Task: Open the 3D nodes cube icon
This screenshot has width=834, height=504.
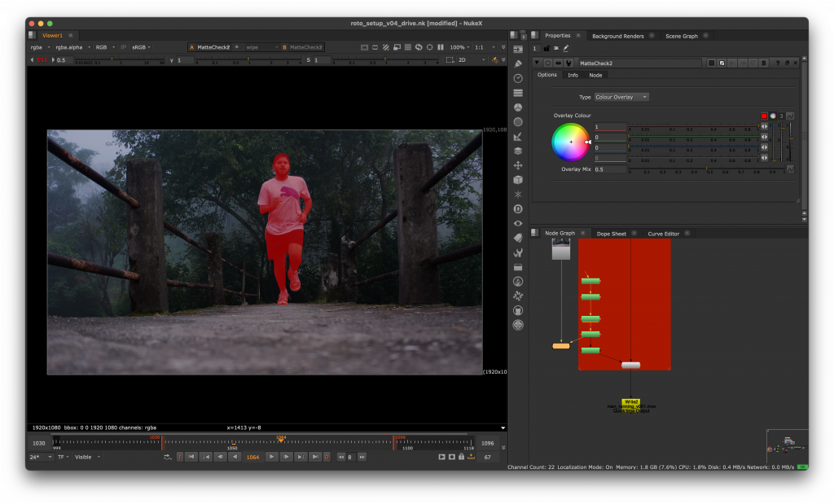Action: (518, 180)
